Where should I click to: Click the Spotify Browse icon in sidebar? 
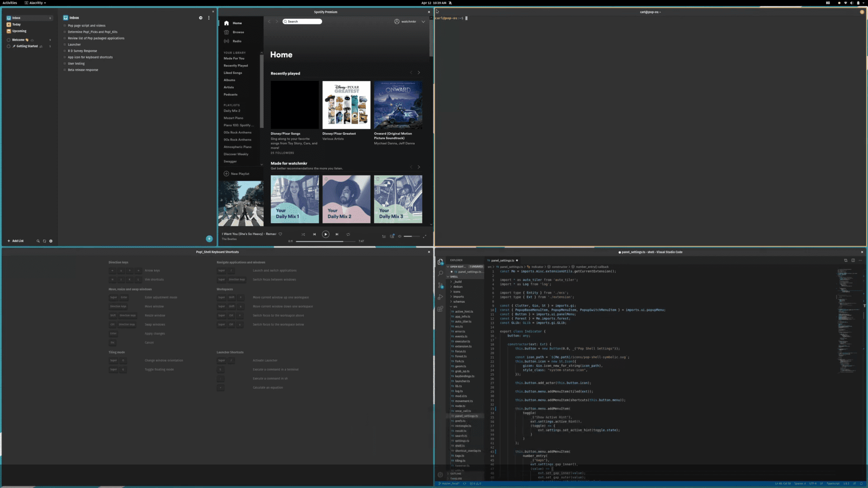226,32
